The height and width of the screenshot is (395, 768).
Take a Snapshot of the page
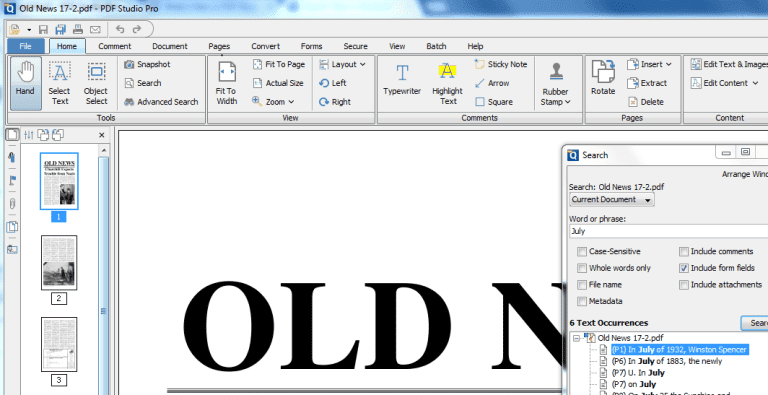[147, 64]
